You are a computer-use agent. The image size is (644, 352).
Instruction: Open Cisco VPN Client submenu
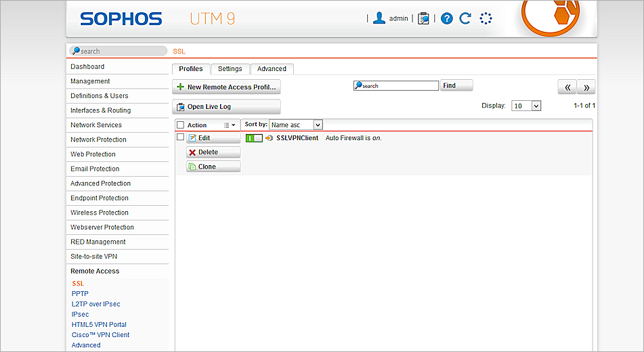point(101,335)
